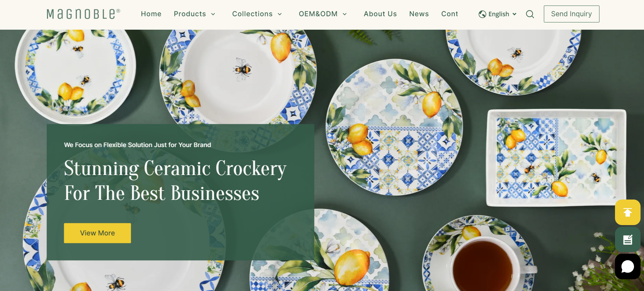
Task: Select the Contact menu item
Action: click(x=450, y=14)
